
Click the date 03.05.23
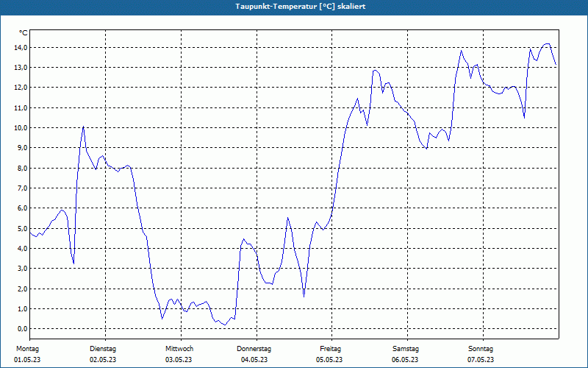179,360
